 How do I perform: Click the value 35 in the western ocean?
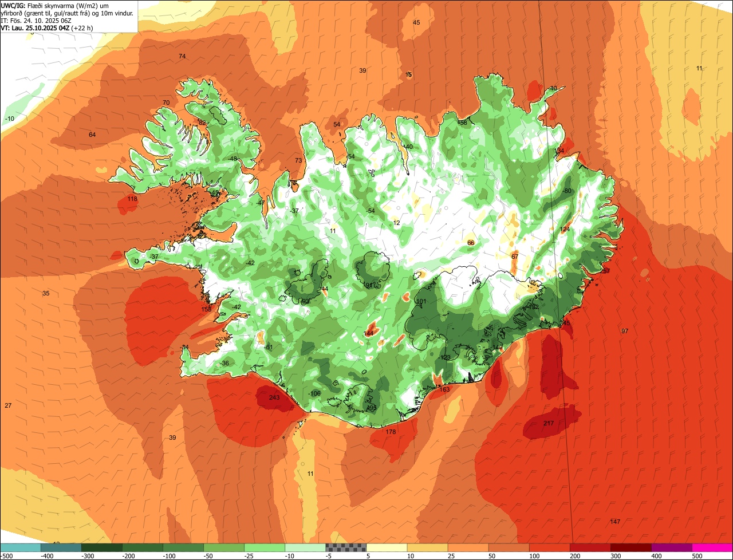(46, 293)
